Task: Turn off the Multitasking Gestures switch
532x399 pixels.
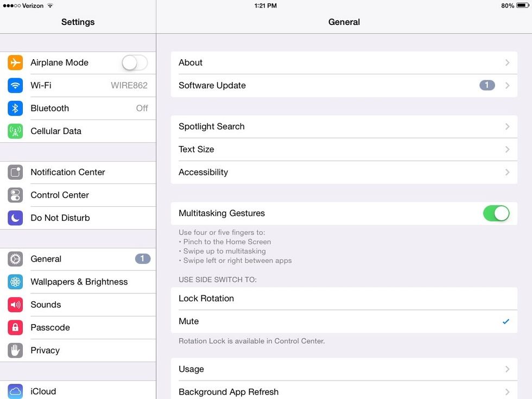Action: [x=496, y=213]
